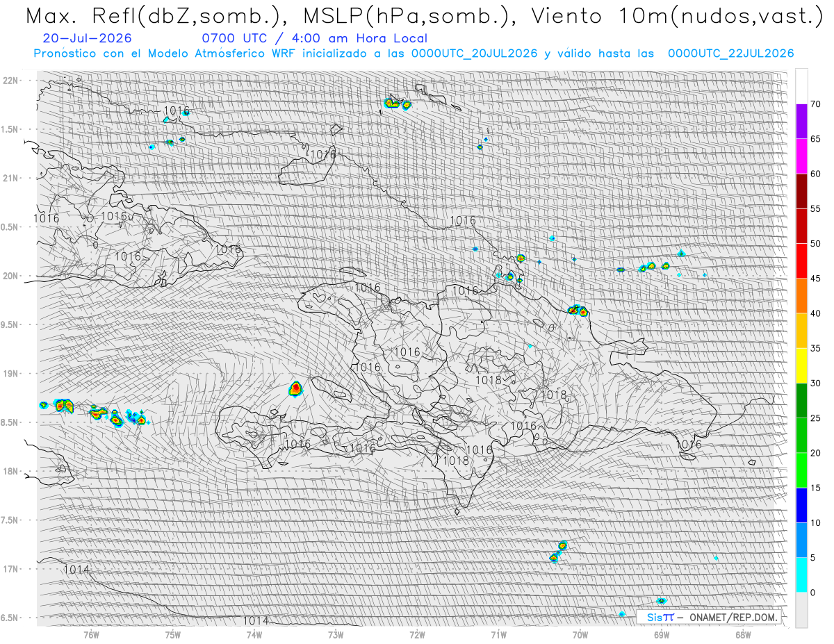Click the "0000UTC_22JUL2026" valid-until timestamp
This screenshot has height=644, width=834.
[731, 53]
